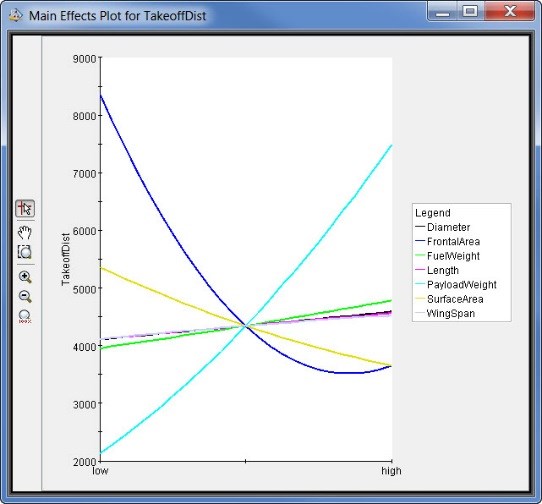This screenshot has height=504, width=542.
Task: Click the FuelWeight legend color line
Action: click(x=420, y=255)
